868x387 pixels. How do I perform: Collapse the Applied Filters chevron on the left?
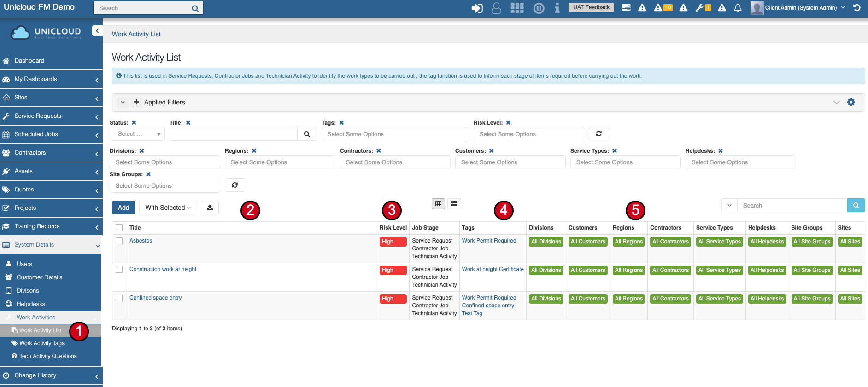123,102
